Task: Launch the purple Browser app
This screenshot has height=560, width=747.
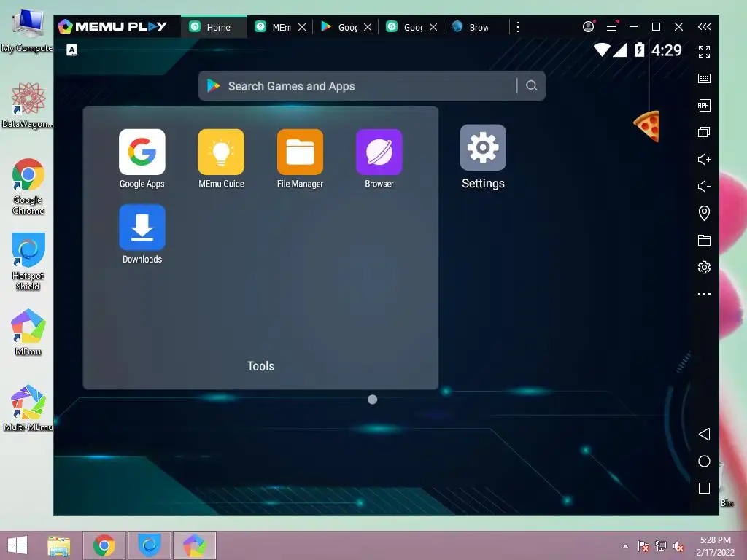Action: coord(379,152)
